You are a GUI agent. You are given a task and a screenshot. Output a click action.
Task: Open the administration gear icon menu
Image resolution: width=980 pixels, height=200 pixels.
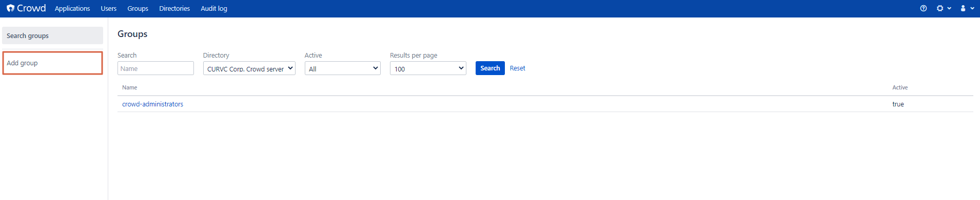[x=943, y=8]
